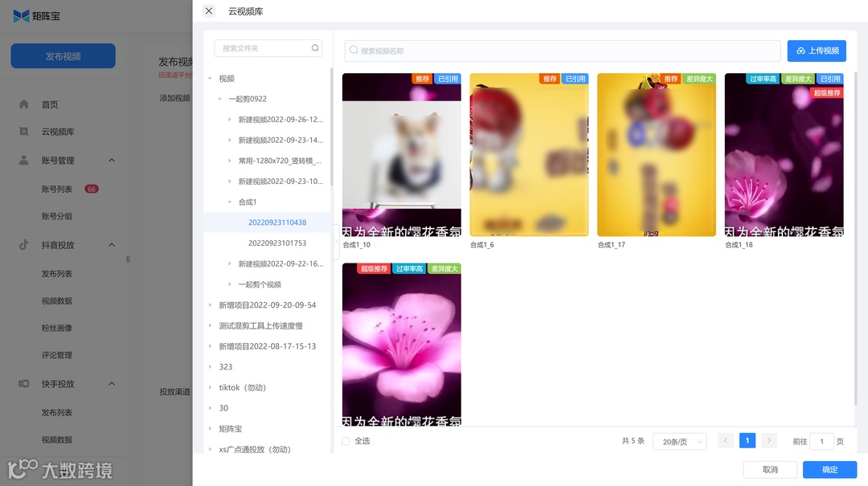Image resolution: width=868 pixels, height=486 pixels.
Task: Click the 取消 cancel button
Action: click(769, 469)
